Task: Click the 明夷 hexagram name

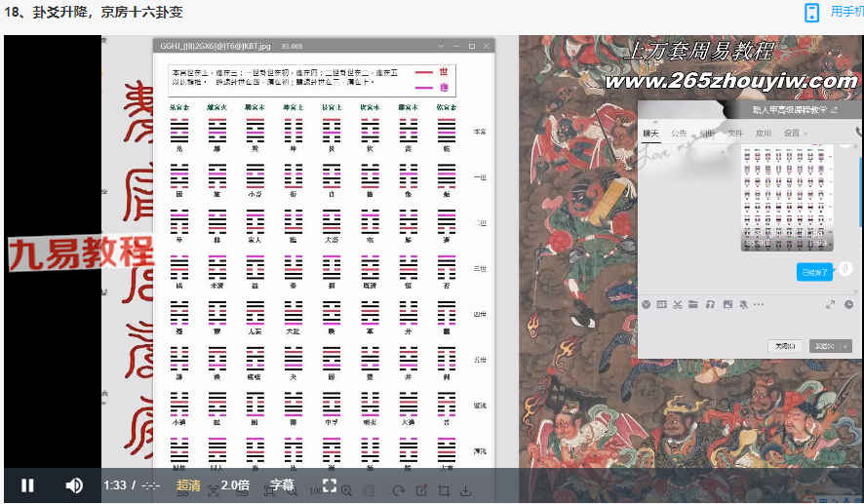Action: click(370, 422)
